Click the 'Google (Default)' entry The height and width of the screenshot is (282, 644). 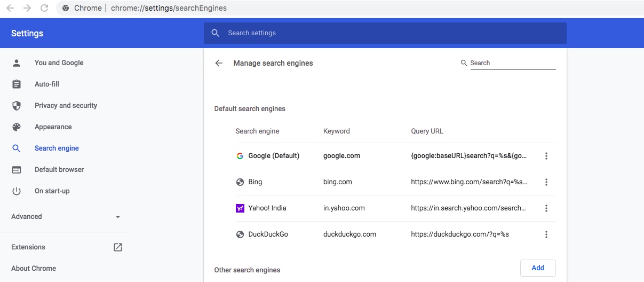274,156
